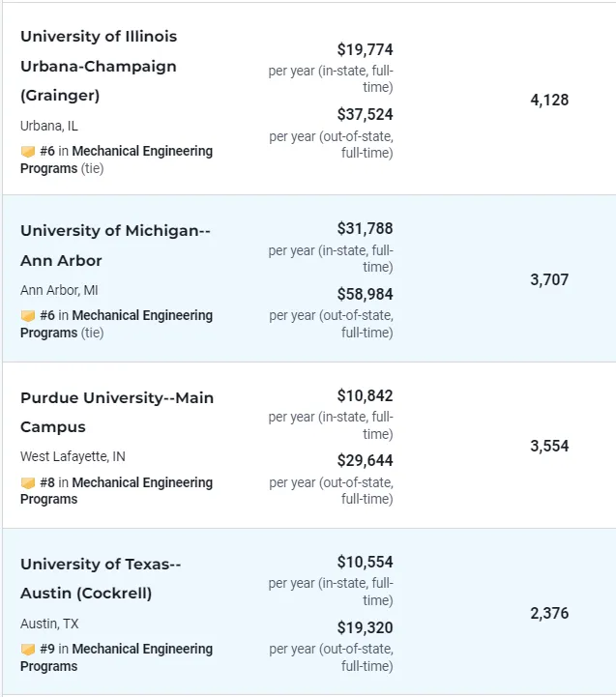
Task: Click the ranking badge icon beside Michigan #6
Action: tap(28, 316)
